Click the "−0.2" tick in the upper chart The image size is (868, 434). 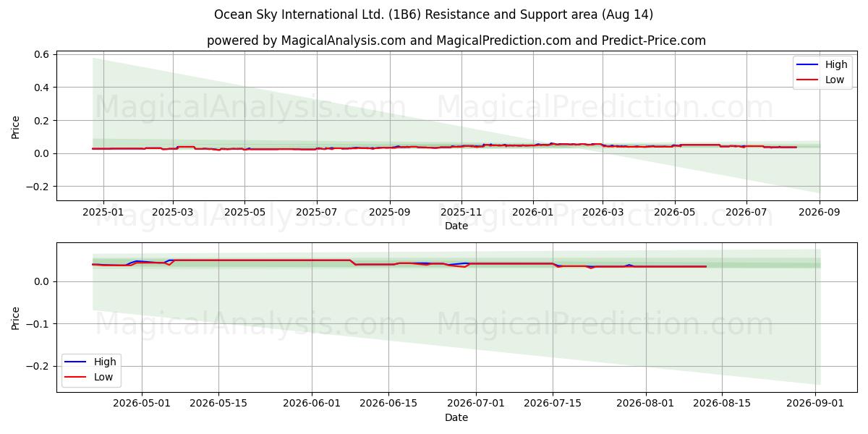[x=38, y=187]
